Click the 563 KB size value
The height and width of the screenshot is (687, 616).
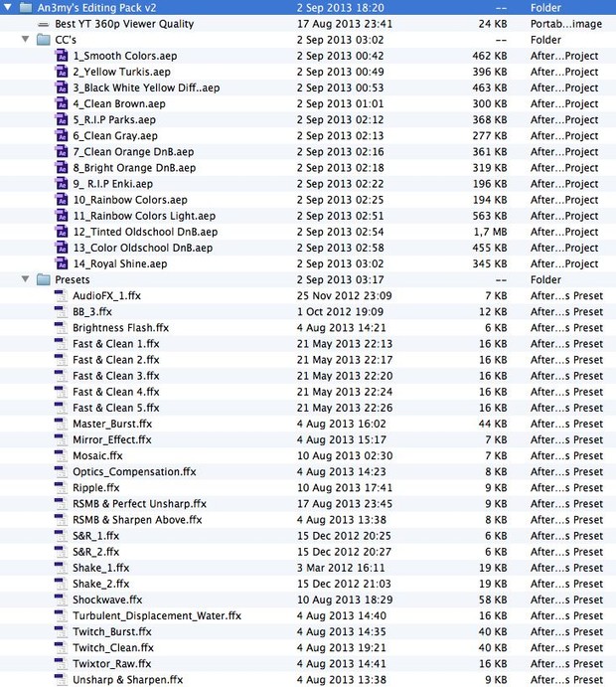(490, 216)
